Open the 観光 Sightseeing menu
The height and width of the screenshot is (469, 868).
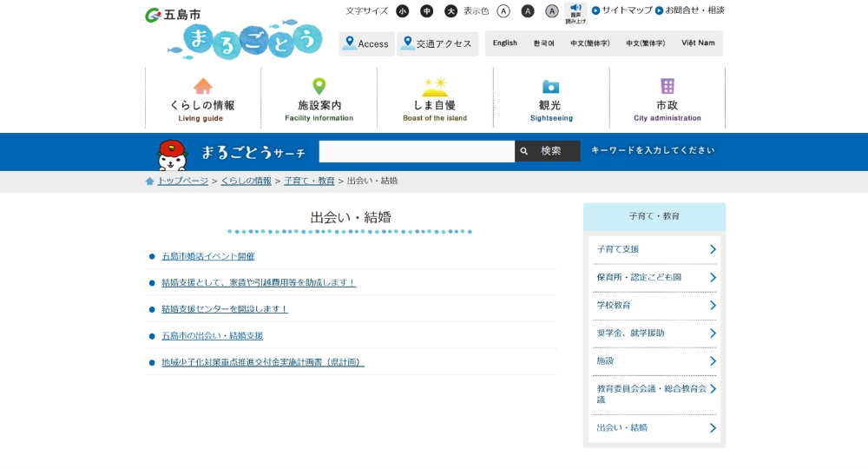pyautogui.click(x=551, y=98)
